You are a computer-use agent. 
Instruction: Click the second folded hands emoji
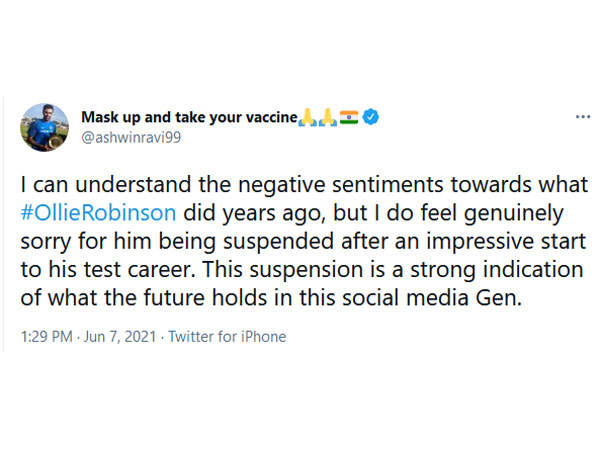coord(327,118)
